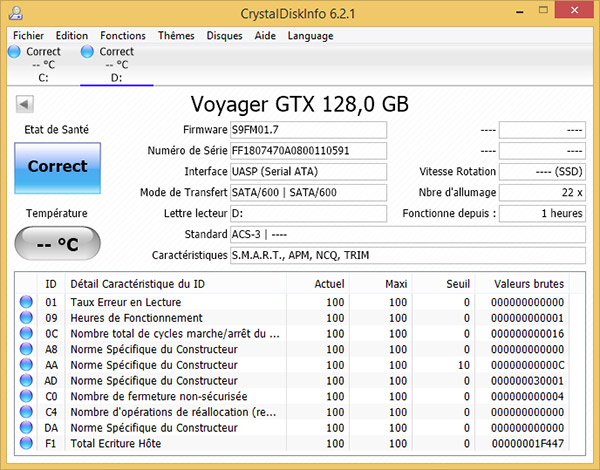Image resolution: width=600 pixels, height=470 pixels.
Task: Click status orb for ID C4 row
Action: click(26, 412)
